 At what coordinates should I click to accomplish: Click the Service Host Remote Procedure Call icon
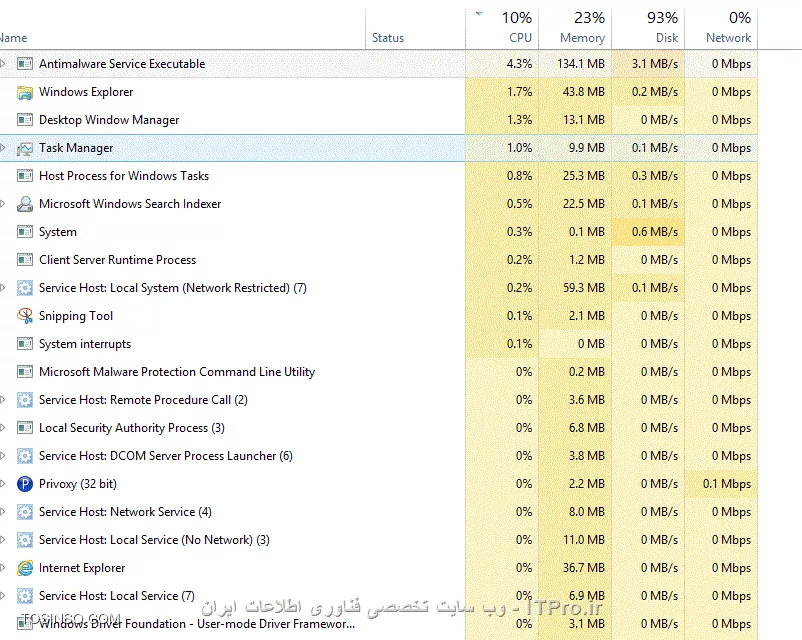25,400
